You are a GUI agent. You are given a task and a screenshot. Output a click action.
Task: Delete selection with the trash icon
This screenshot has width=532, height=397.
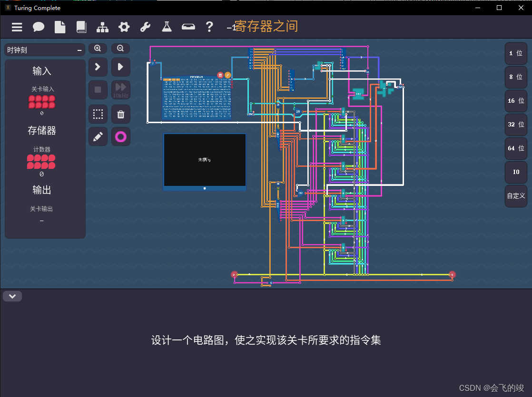click(120, 114)
